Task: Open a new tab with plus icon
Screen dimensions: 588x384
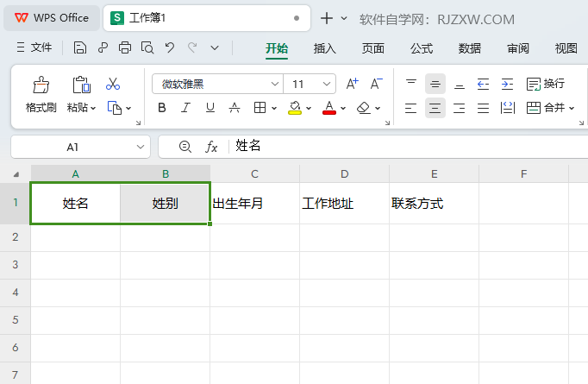Action: tap(327, 18)
